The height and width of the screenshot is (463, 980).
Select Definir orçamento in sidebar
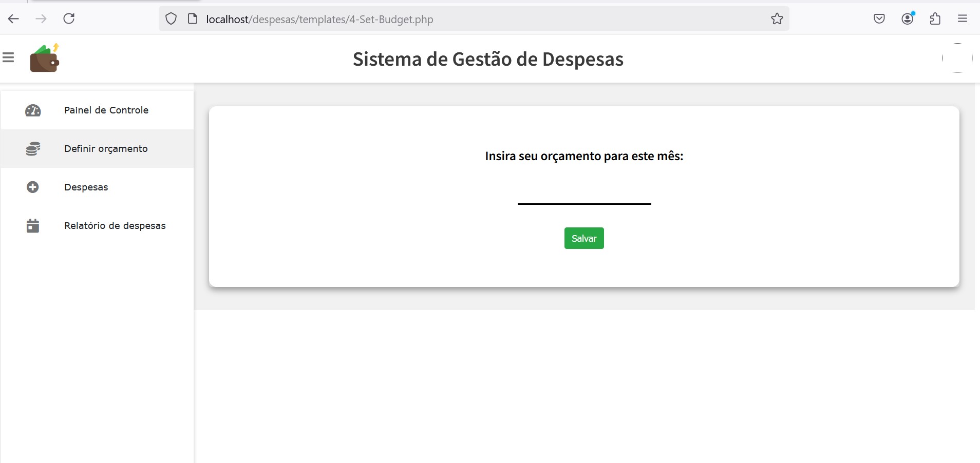(106, 149)
